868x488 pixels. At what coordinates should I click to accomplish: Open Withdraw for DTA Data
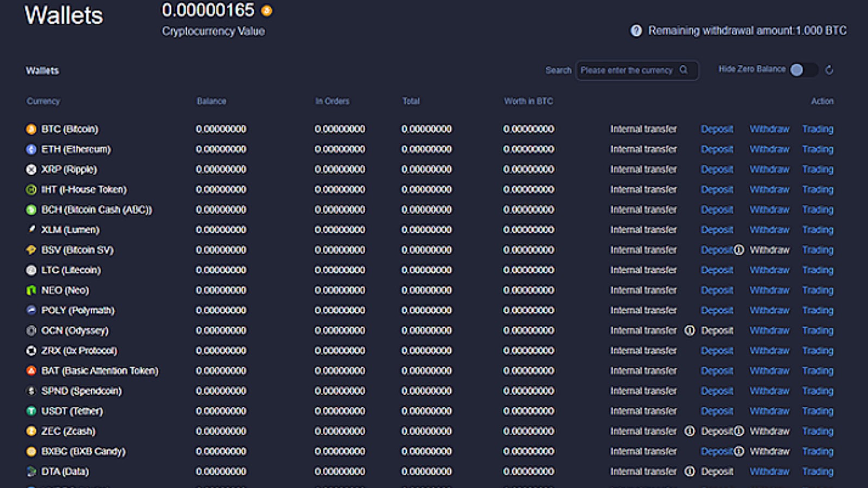(769, 471)
